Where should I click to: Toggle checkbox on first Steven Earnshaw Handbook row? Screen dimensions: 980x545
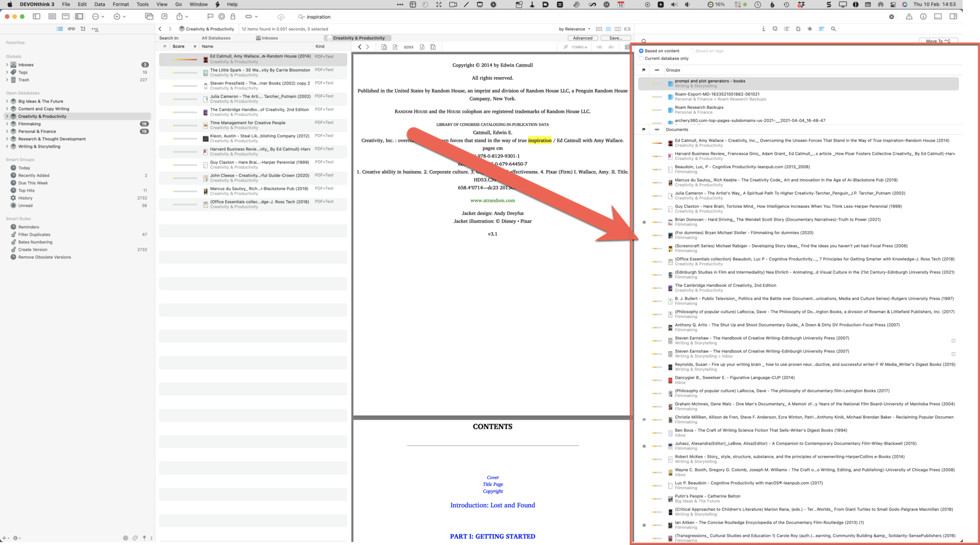pos(953,341)
